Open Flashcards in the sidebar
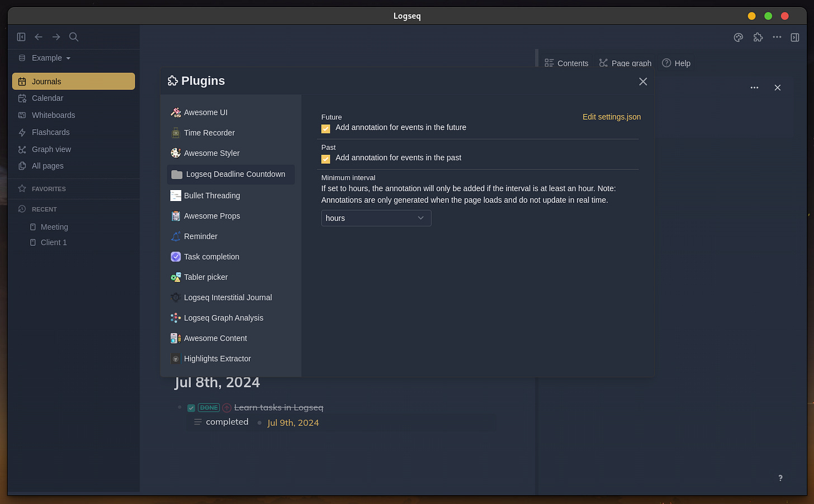Viewport: 814px width, 504px height. click(73, 132)
